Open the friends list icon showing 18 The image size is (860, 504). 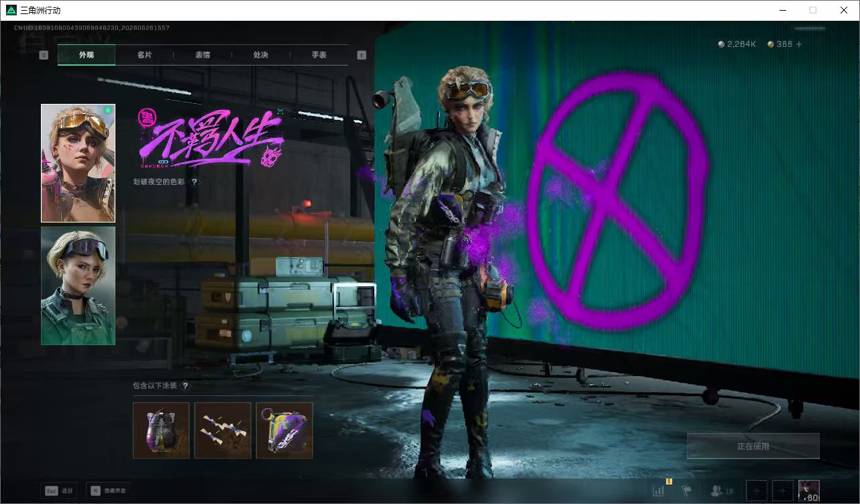coord(722,491)
